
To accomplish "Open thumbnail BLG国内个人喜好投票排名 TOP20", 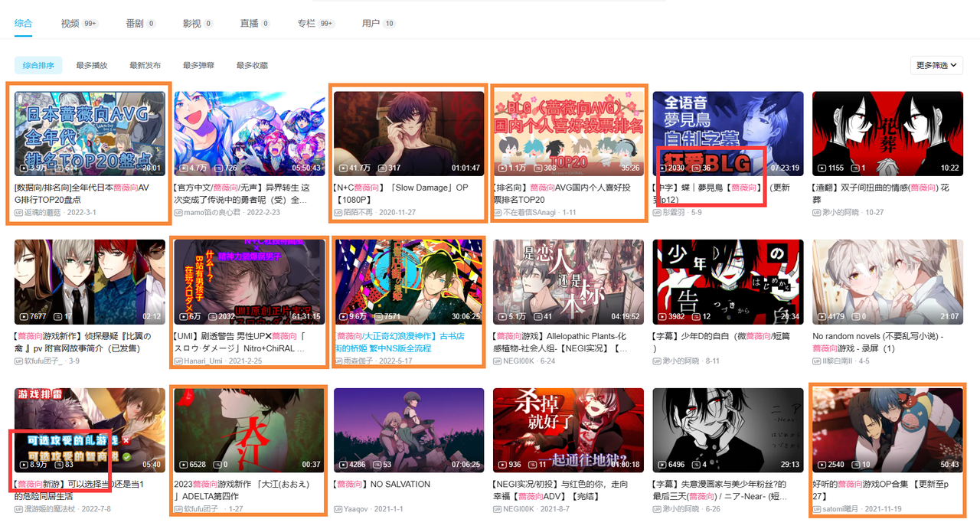I will [569, 134].
